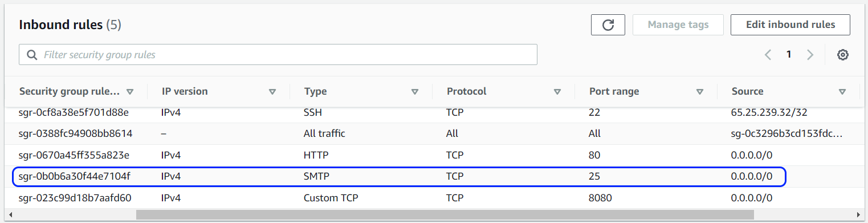Sort by Security group rule ID column arrow

[130, 91]
